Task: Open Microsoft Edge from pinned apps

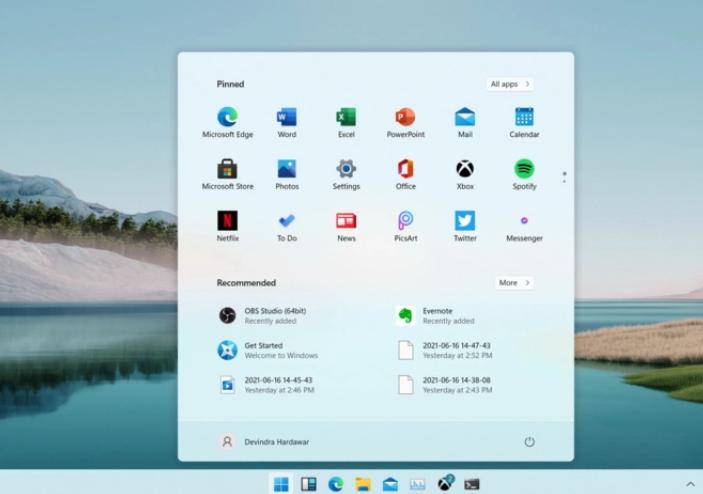Action: [227, 122]
